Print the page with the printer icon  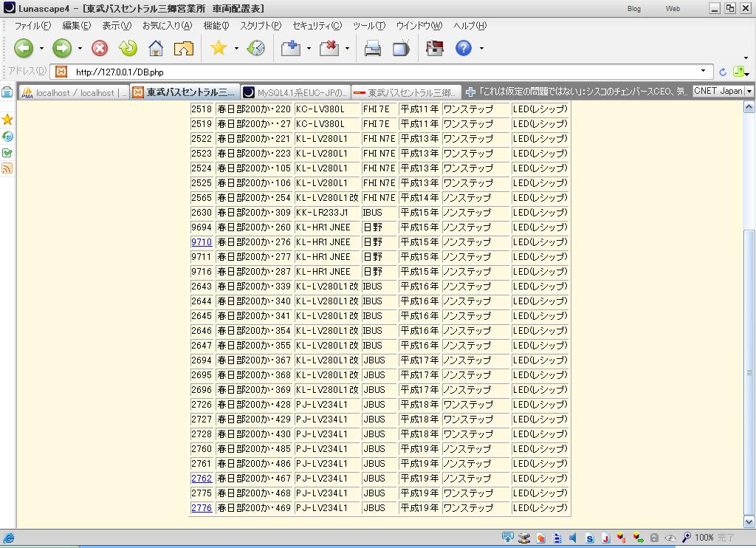(x=372, y=48)
